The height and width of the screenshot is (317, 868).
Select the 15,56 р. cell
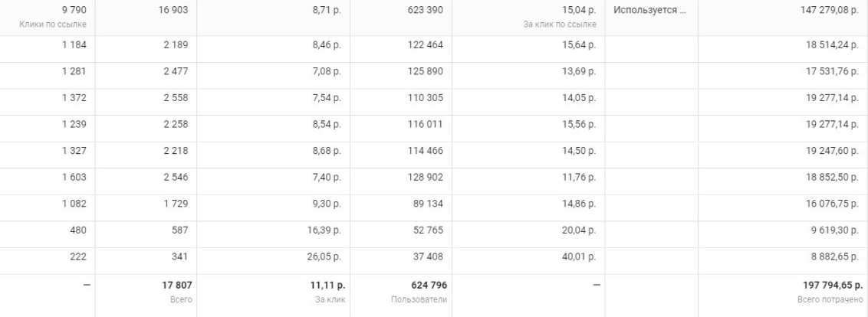point(580,129)
